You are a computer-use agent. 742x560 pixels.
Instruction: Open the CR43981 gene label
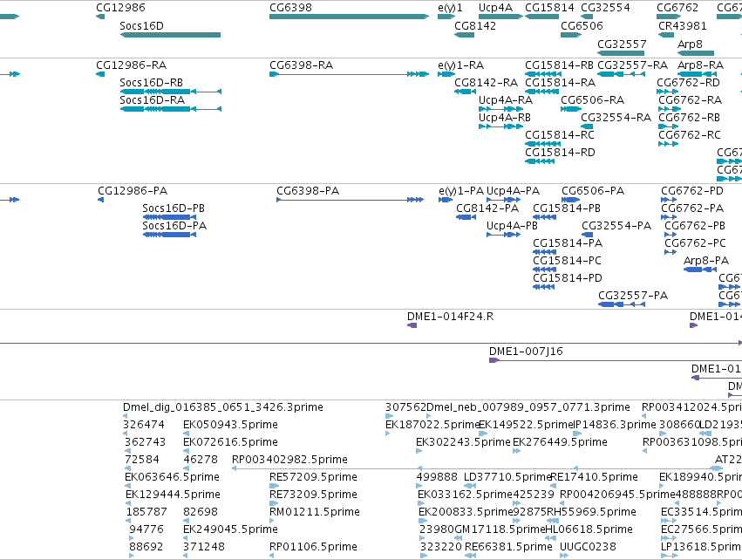click(682, 26)
